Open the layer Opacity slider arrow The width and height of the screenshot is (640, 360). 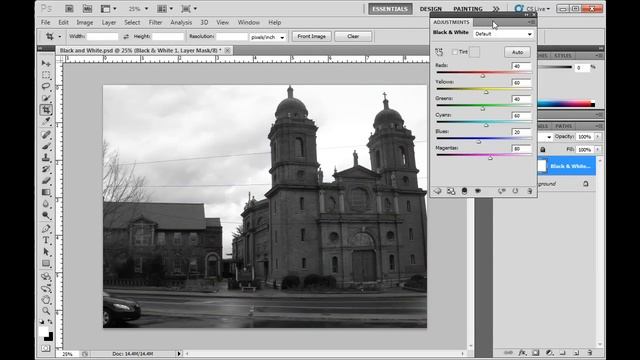coord(598,137)
